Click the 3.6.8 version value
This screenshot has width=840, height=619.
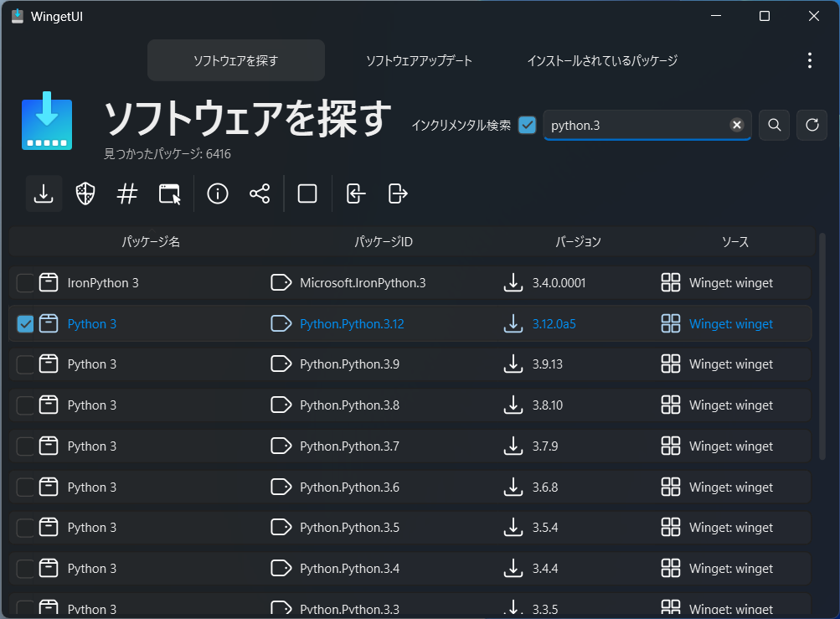click(x=545, y=487)
